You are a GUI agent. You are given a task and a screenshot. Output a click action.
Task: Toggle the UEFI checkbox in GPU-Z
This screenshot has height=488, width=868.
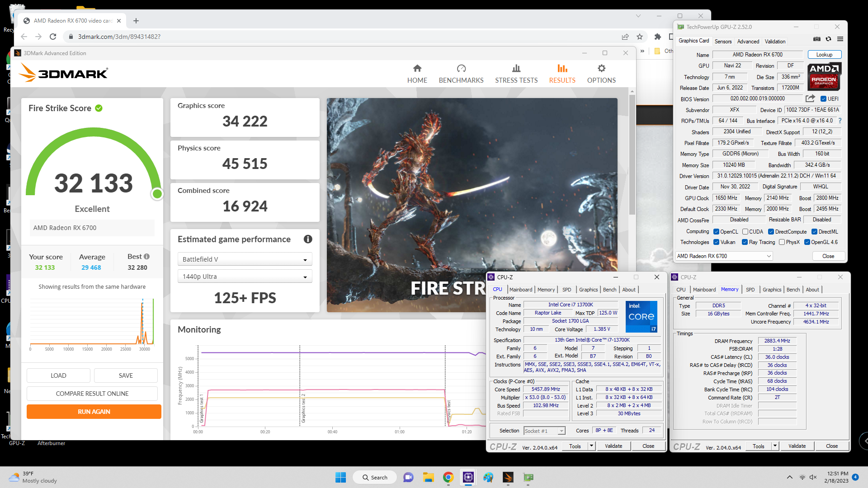(x=823, y=99)
